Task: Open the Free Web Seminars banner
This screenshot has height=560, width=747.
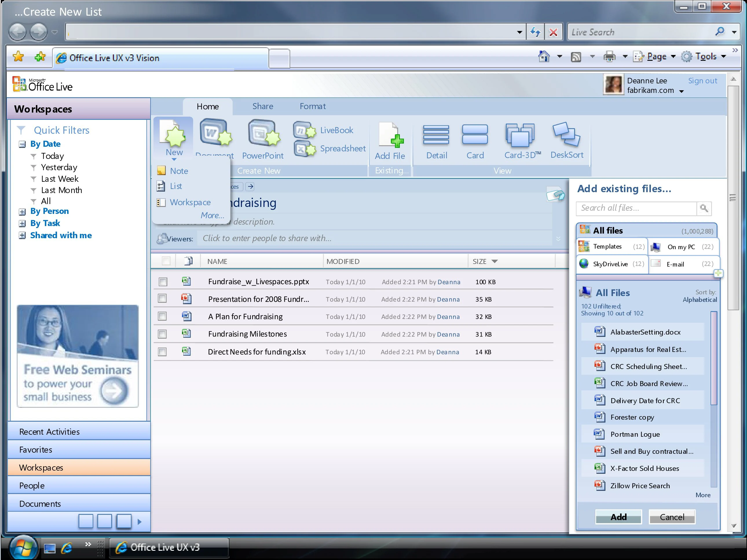Action: 78,356
